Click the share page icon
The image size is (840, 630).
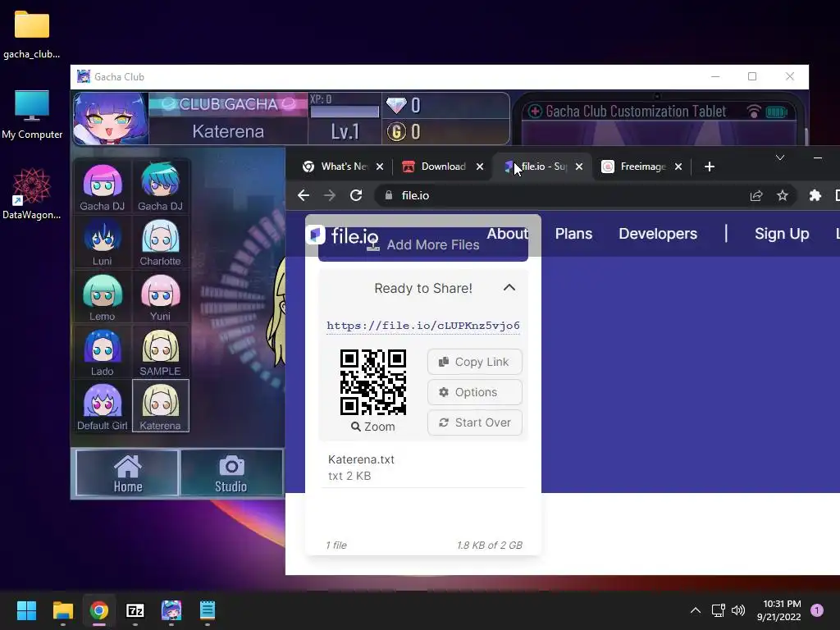(x=756, y=195)
